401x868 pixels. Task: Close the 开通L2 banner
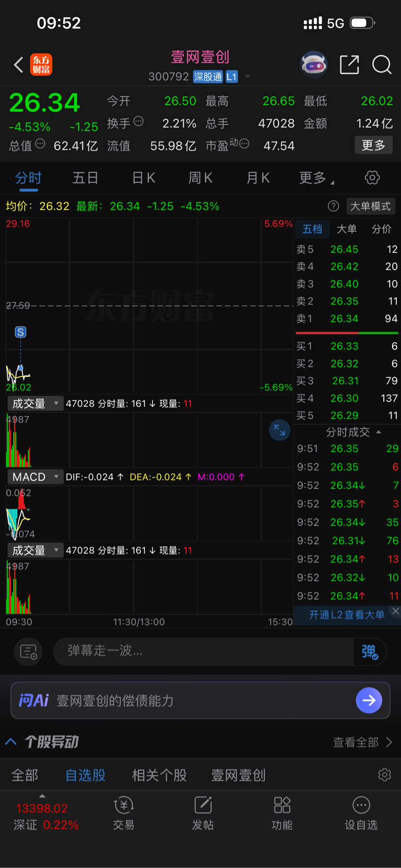(395, 611)
